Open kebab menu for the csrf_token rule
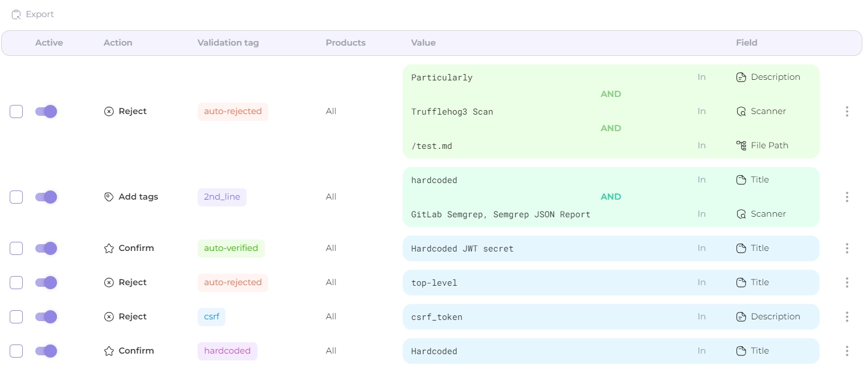The height and width of the screenshot is (369, 868). click(847, 317)
